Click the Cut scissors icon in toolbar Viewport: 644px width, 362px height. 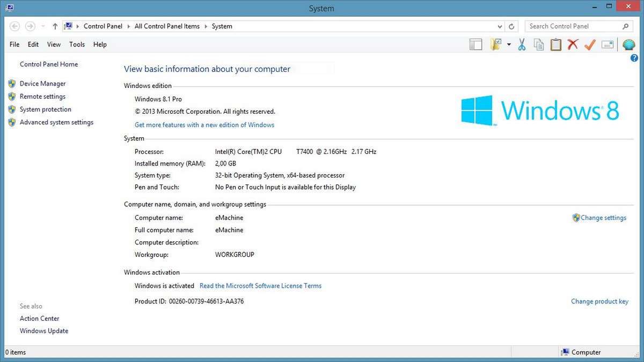coord(521,45)
